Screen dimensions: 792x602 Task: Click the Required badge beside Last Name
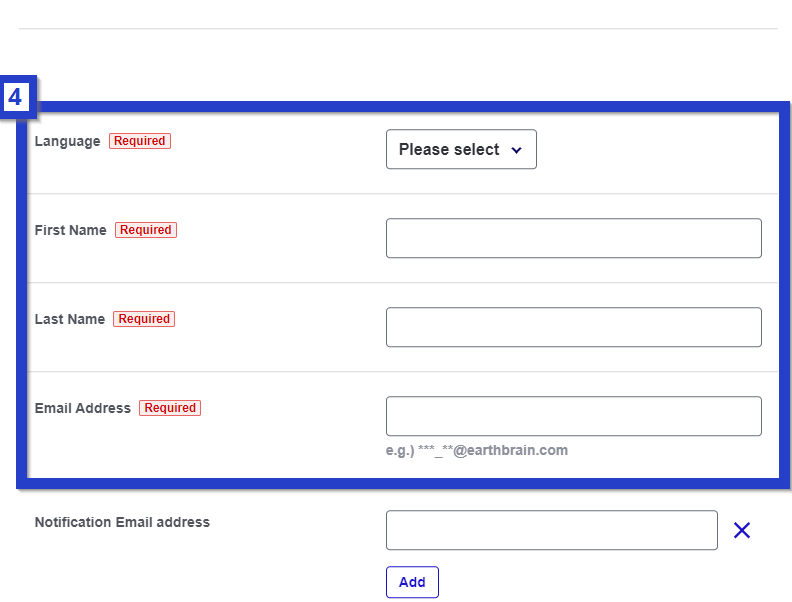(x=144, y=319)
